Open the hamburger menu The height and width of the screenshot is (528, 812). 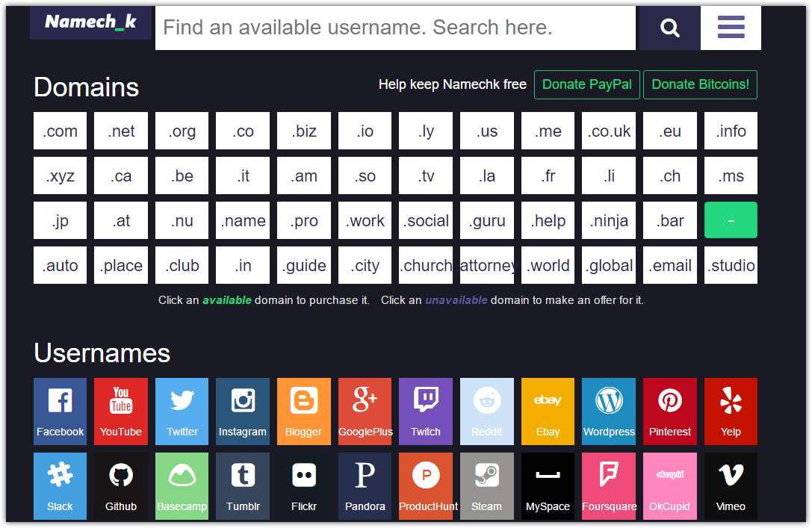pos(731,28)
